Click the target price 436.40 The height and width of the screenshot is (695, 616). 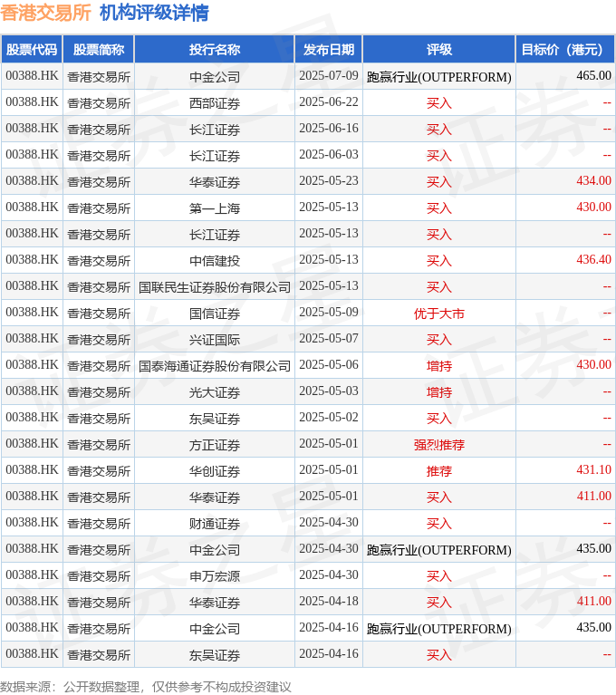coord(594,259)
